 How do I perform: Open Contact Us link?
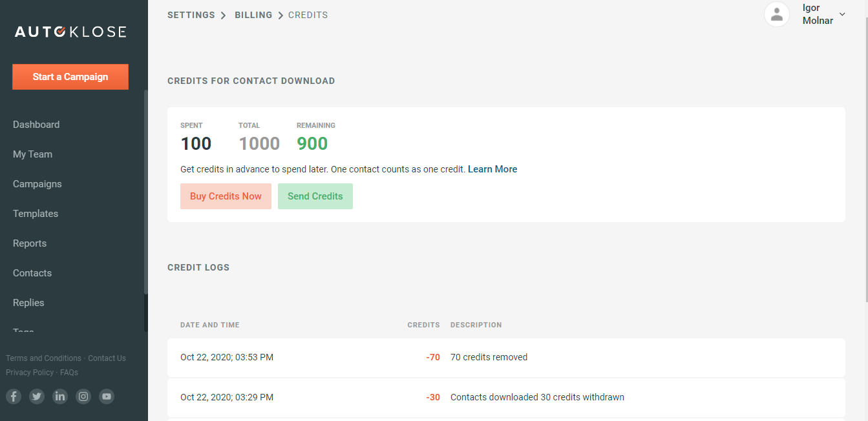pyautogui.click(x=107, y=358)
